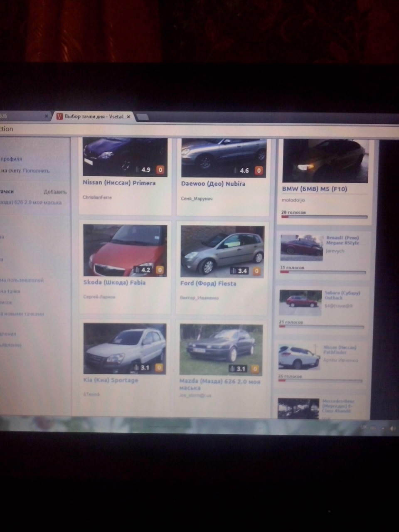The width and height of the screenshot is (399, 532).
Task: Open user profile Сеня_Марунич
Action: 197,199
